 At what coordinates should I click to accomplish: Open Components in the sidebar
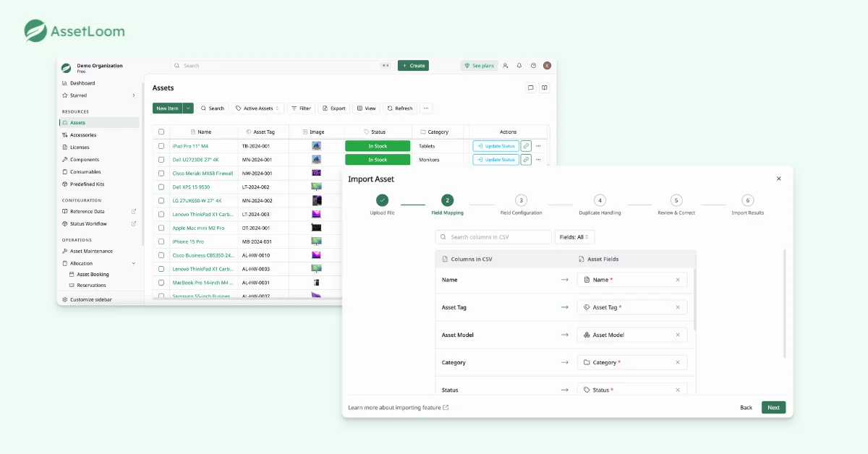tap(85, 160)
